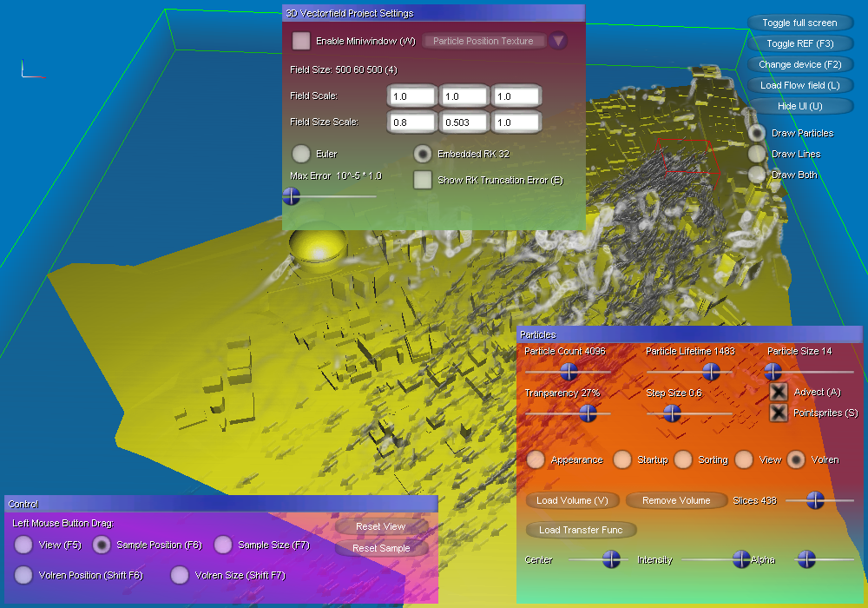Click the first Field Scale input box

click(411, 96)
